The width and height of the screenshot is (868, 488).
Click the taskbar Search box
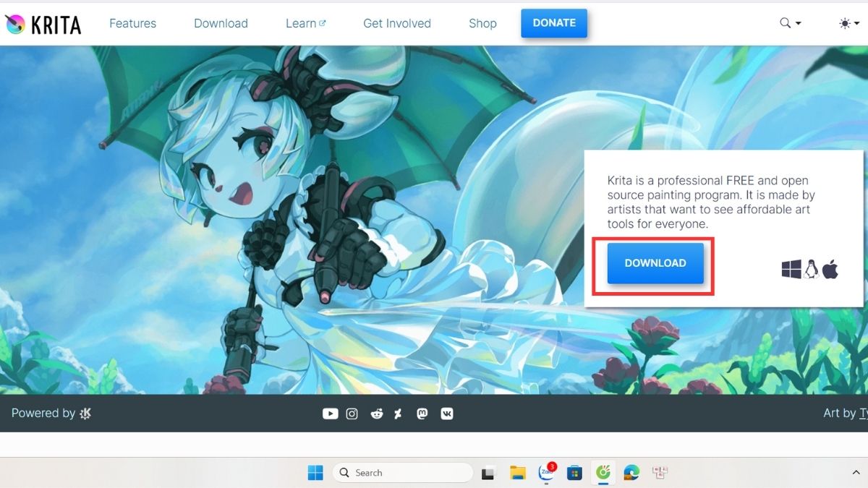(x=402, y=473)
